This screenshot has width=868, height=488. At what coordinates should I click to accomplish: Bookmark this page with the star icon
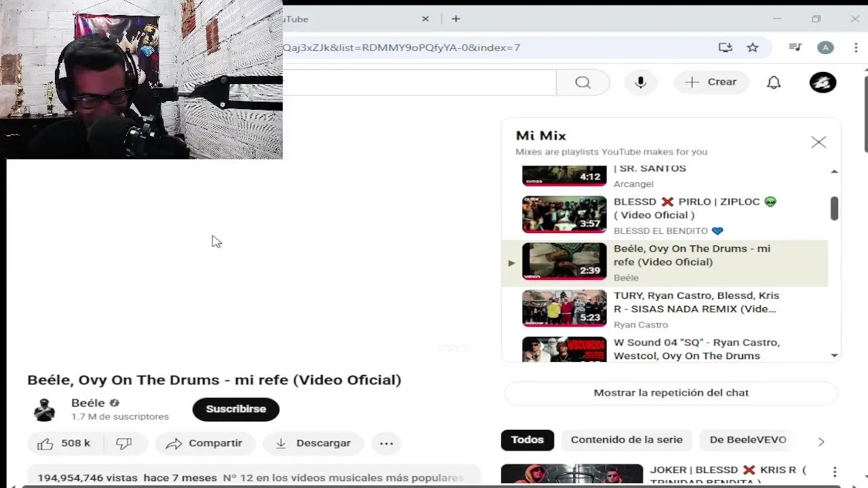pos(753,47)
